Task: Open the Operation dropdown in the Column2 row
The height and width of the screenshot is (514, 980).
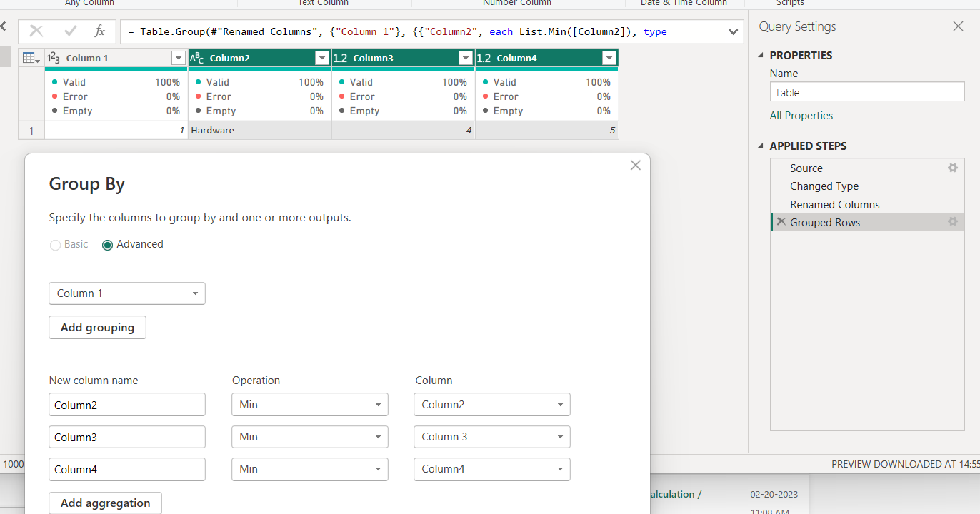Action: (x=310, y=405)
